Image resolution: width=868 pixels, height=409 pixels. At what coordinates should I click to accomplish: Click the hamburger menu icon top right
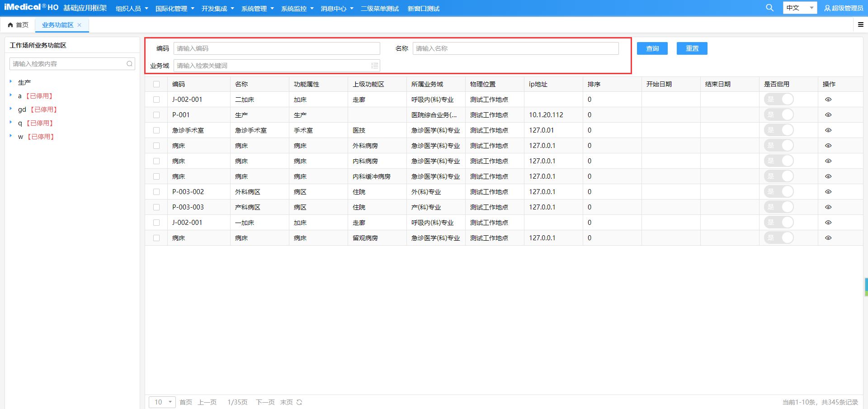pyautogui.click(x=861, y=25)
